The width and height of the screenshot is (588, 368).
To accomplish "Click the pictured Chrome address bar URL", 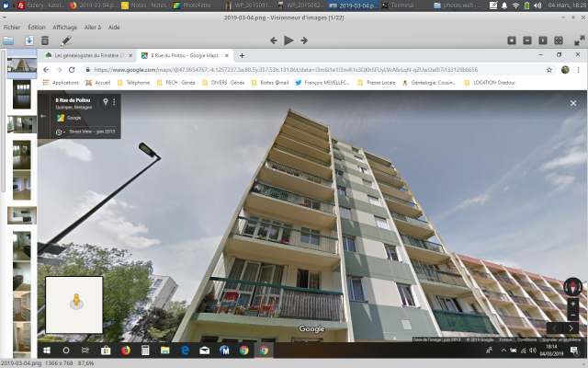I will [x=286, y=70].
